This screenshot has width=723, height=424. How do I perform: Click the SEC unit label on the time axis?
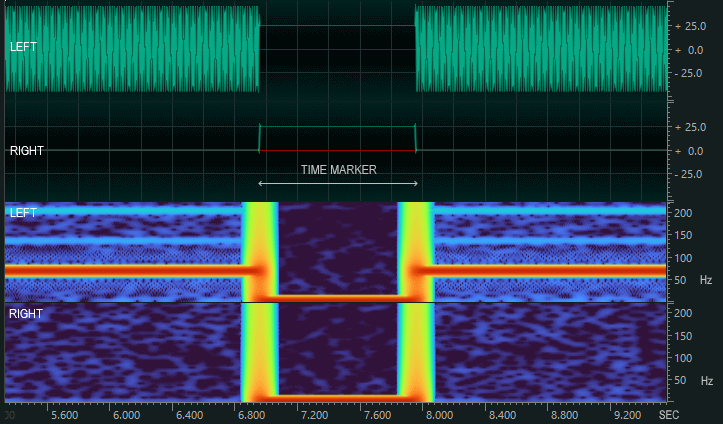[669, 414]
